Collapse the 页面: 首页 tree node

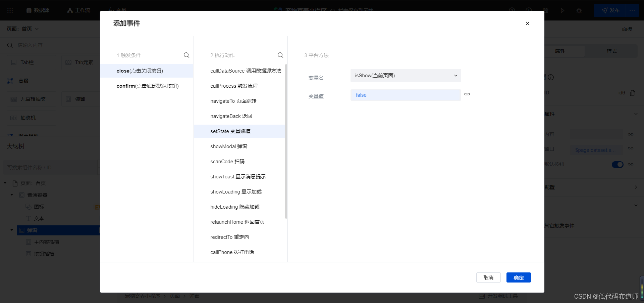(5, 183)
